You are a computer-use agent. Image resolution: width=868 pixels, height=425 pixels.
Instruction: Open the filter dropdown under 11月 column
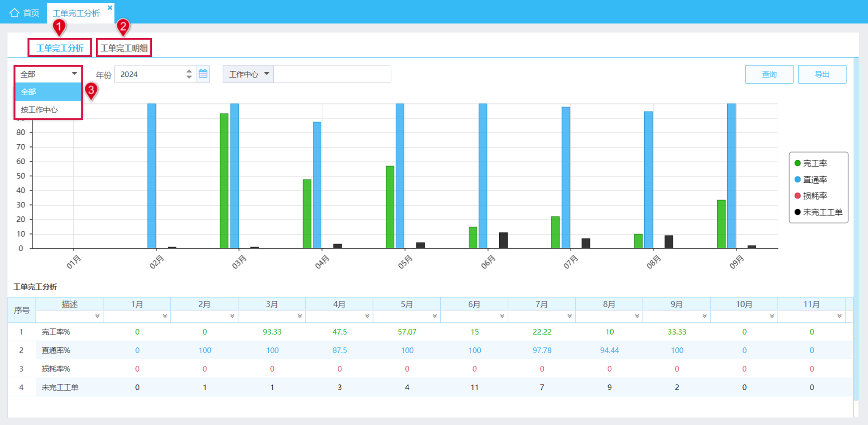pos(839,316)
